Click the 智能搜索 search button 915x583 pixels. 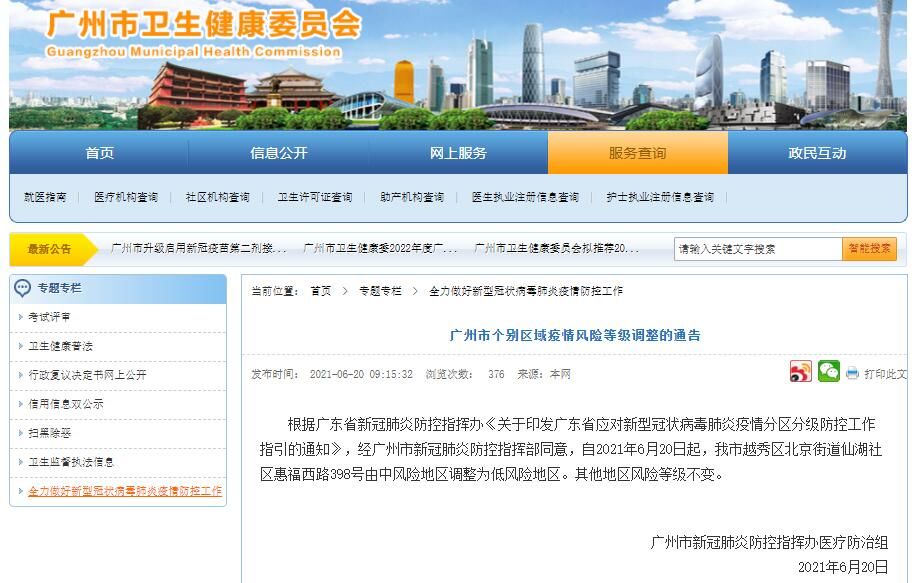click(869, 248)
